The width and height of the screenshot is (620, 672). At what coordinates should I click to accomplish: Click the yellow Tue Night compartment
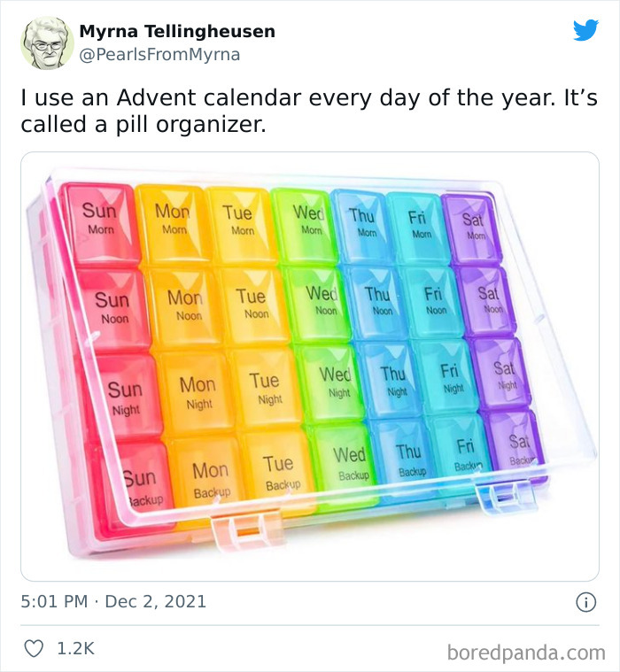pos(264,386)
